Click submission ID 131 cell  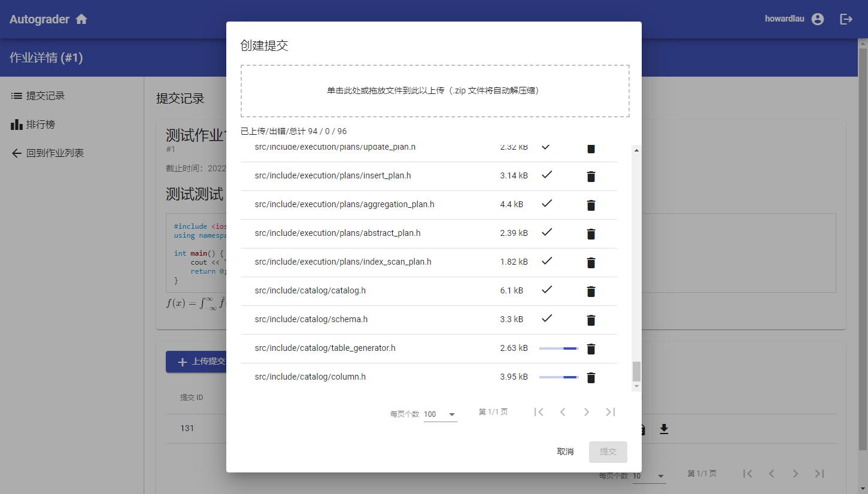(187, 428)
